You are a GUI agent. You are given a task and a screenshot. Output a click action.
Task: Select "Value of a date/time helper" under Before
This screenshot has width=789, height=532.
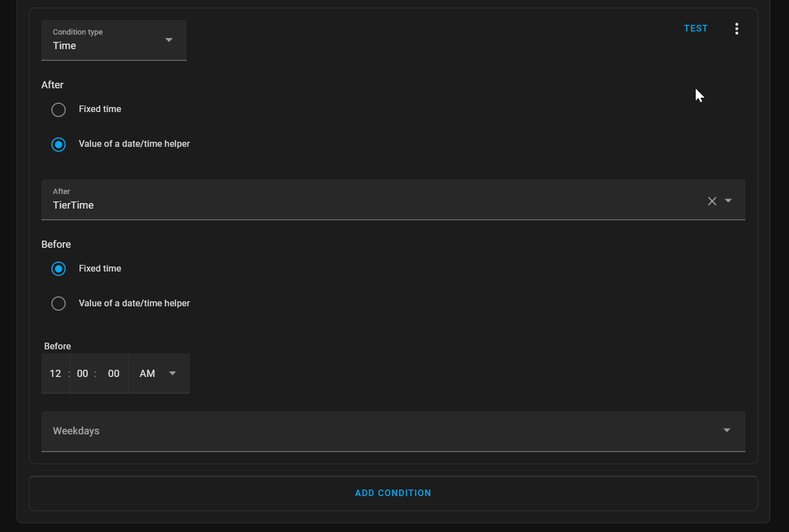pyautogui.click(x=59, y=304)
